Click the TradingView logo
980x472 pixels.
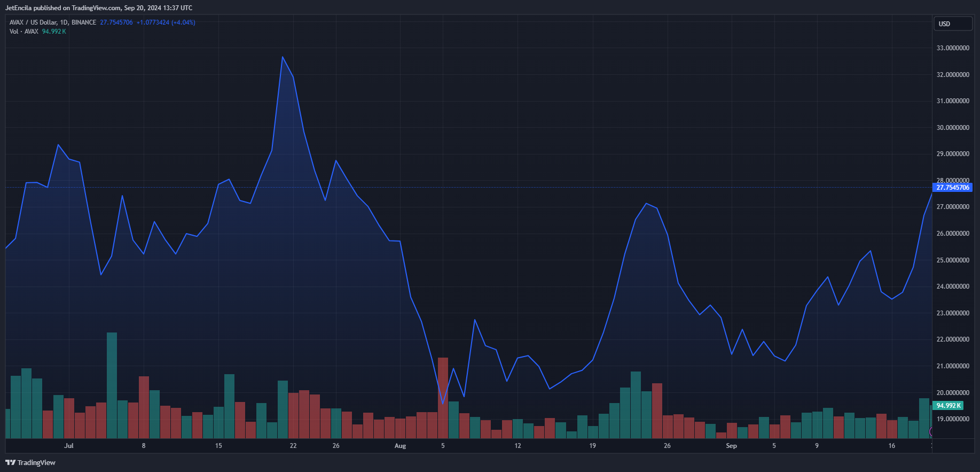(30, 462)
